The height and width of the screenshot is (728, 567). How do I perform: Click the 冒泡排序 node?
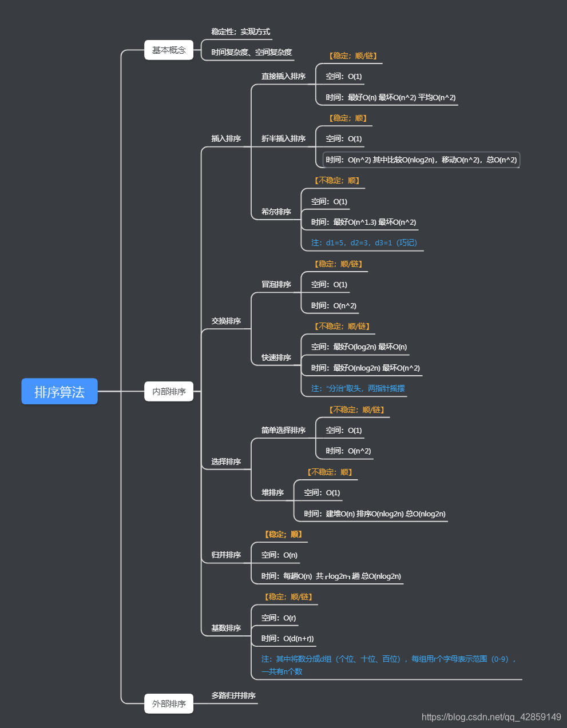pyautogui.click(x=276, y=285)
